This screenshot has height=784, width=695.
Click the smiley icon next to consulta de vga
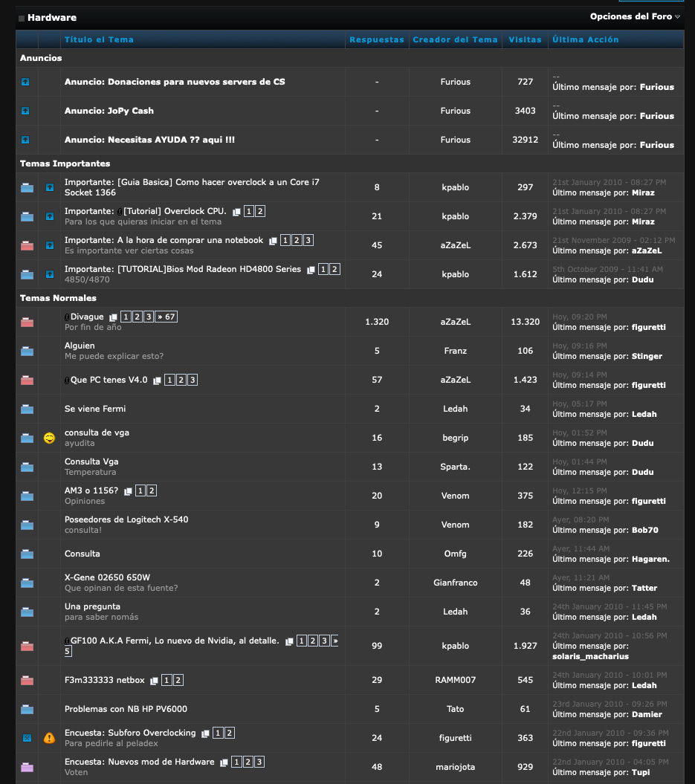coord(49,438)
